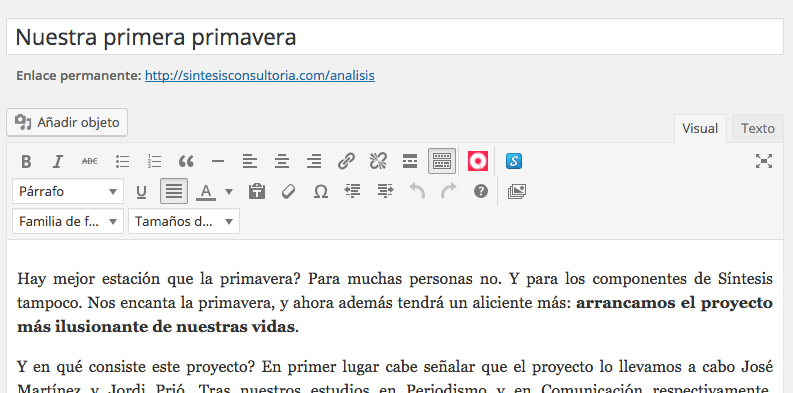Screen dimensions: 793x393
Task: Switch to the Texto editor tab
Action: pos(758,128)
